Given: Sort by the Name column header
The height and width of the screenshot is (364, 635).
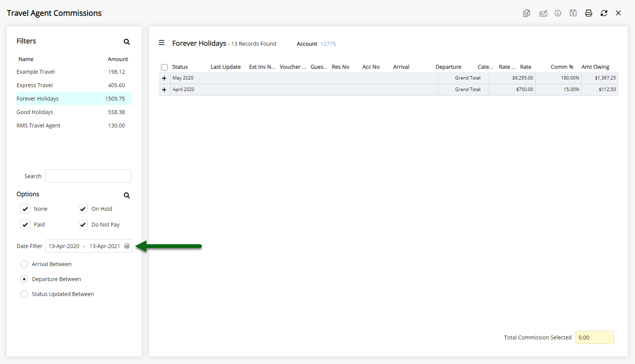Looking at the screenshot, I should pyautogui.click(x=26, y=59).
